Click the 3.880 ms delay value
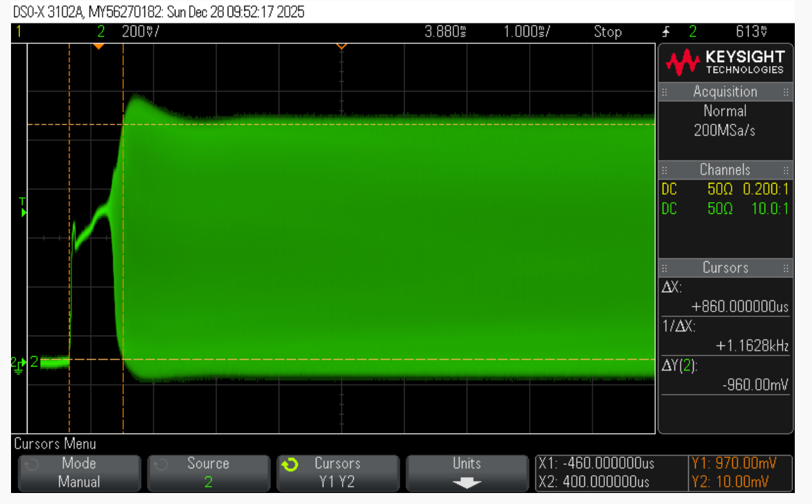 tap(445, 32)
